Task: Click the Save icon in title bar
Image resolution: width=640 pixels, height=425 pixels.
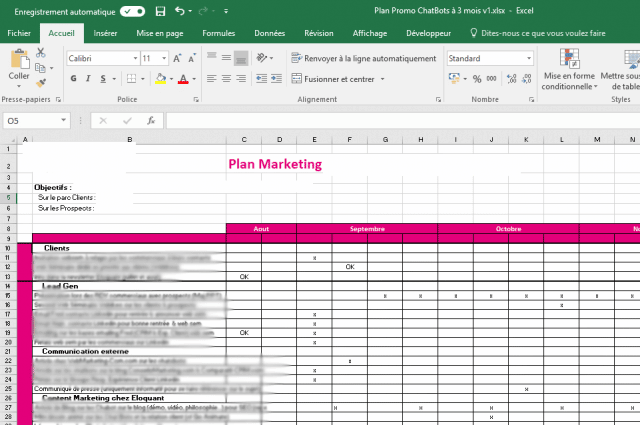Action: click(x=160, y=11)
